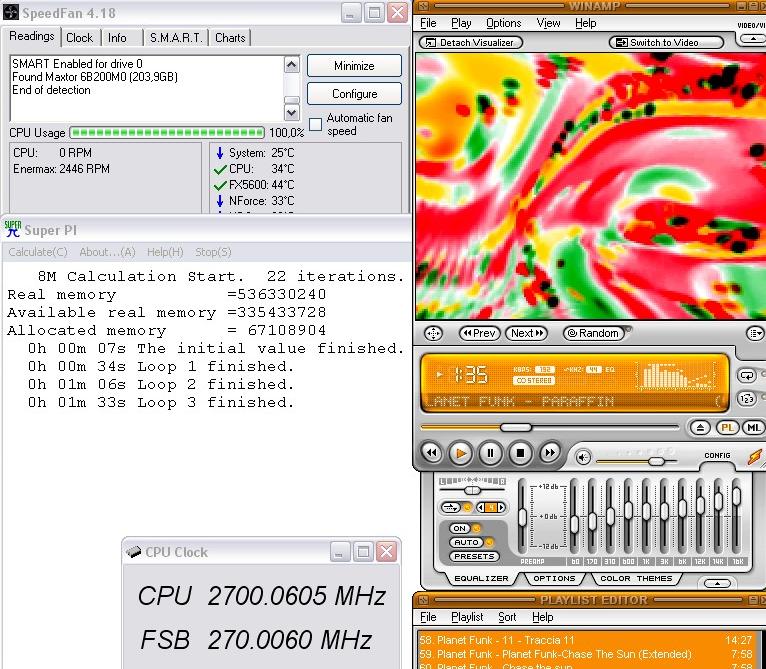Open file with Winamp's eject button
The width and height of the screenshot is (766, 669).
(x=700, y=428)
